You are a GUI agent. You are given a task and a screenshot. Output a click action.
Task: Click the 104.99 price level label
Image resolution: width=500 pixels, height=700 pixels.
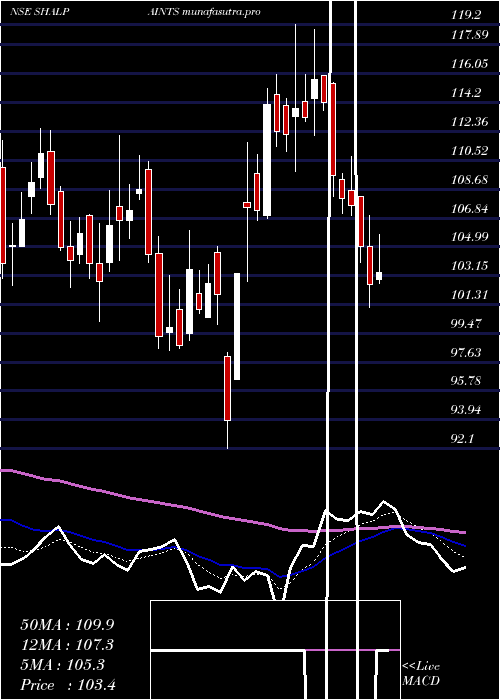[470, 237]
